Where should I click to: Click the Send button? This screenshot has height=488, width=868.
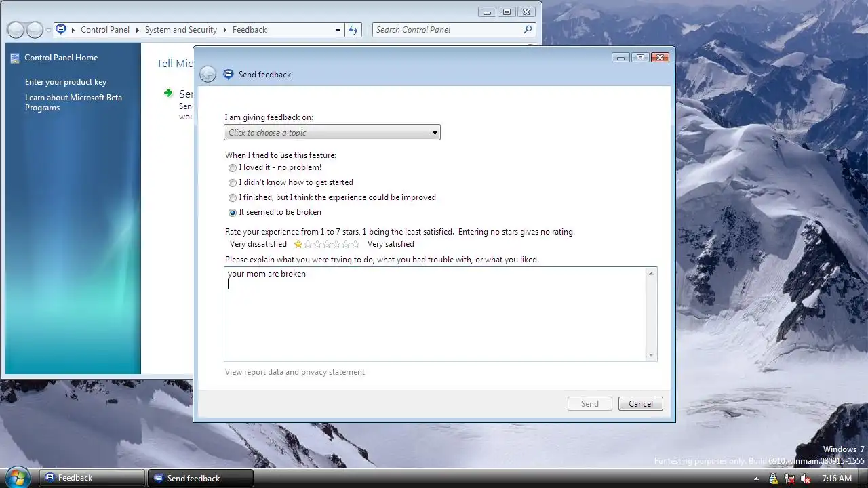pyautogui.click(x=590, y=404)
